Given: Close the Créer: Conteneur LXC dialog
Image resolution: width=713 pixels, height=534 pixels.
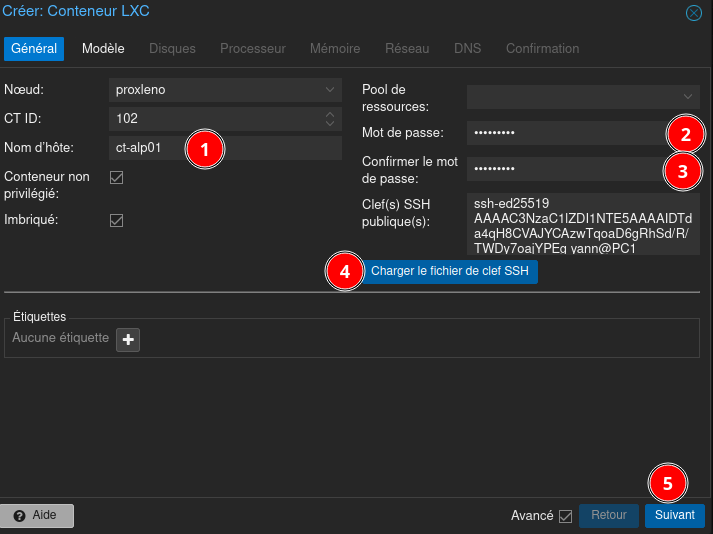Looking at the screenshot, I should (692, 14).
